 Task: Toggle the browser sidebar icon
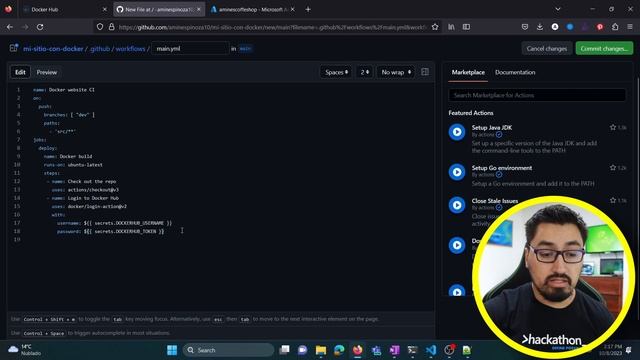click(x=466, y=27)
